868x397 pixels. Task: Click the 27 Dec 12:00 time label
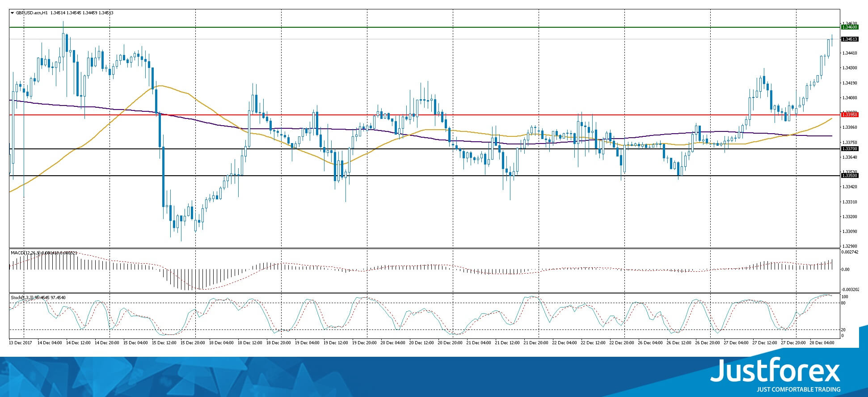765,343
